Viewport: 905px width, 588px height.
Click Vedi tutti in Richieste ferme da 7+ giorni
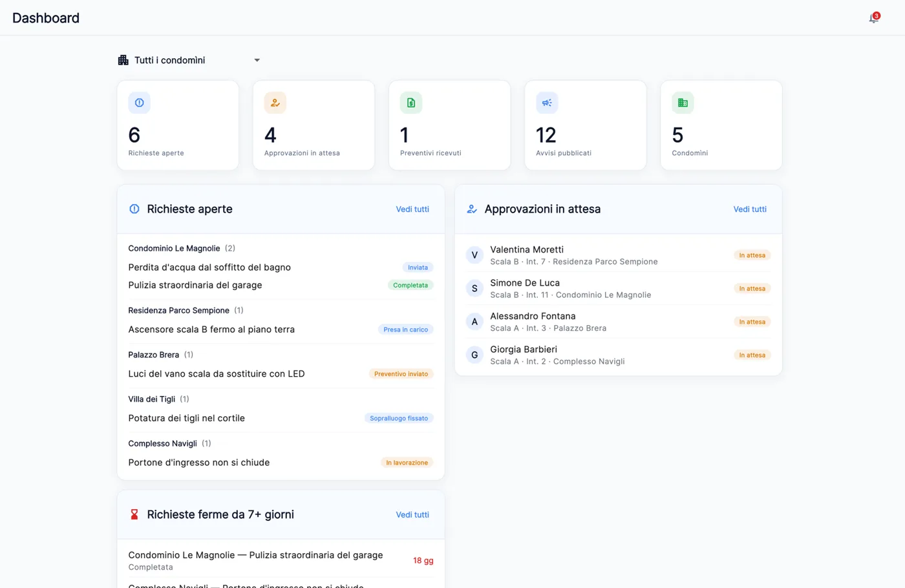[x=412, y=514]
